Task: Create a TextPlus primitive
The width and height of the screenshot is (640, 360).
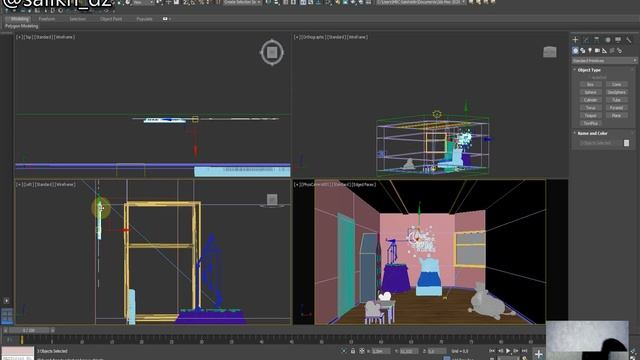Action: [590, 123]
